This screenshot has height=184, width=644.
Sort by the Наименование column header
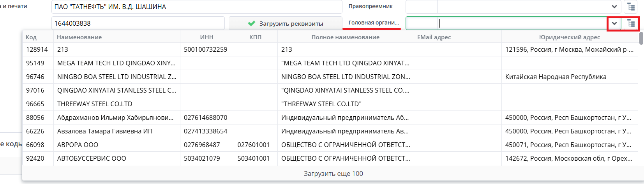point(79,37)
